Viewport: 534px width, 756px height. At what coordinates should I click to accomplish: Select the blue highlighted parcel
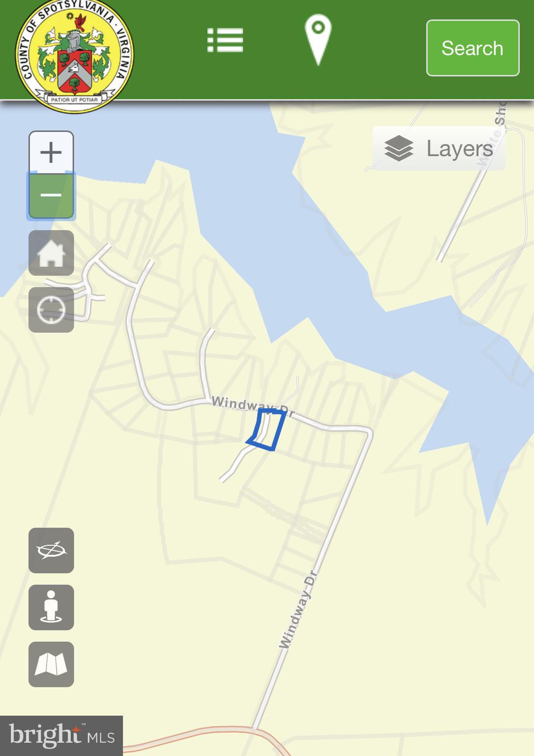[x=266, y=430]
